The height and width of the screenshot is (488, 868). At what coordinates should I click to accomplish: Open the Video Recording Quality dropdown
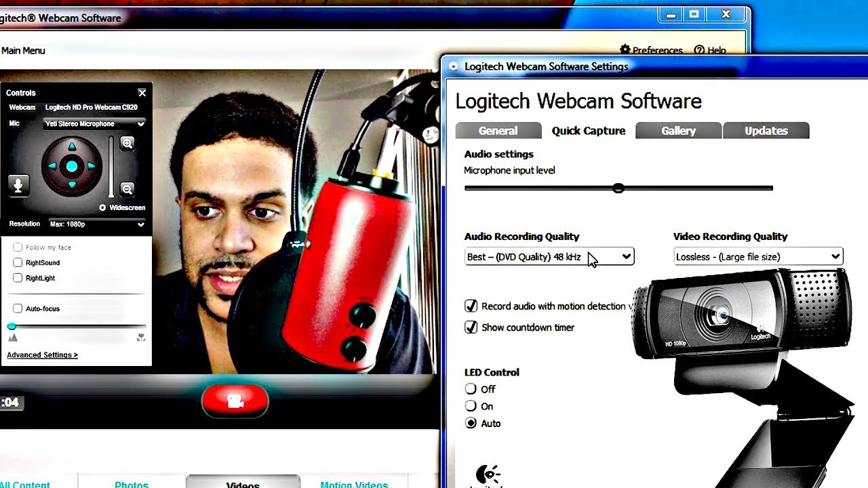click(x=758, y=257)
